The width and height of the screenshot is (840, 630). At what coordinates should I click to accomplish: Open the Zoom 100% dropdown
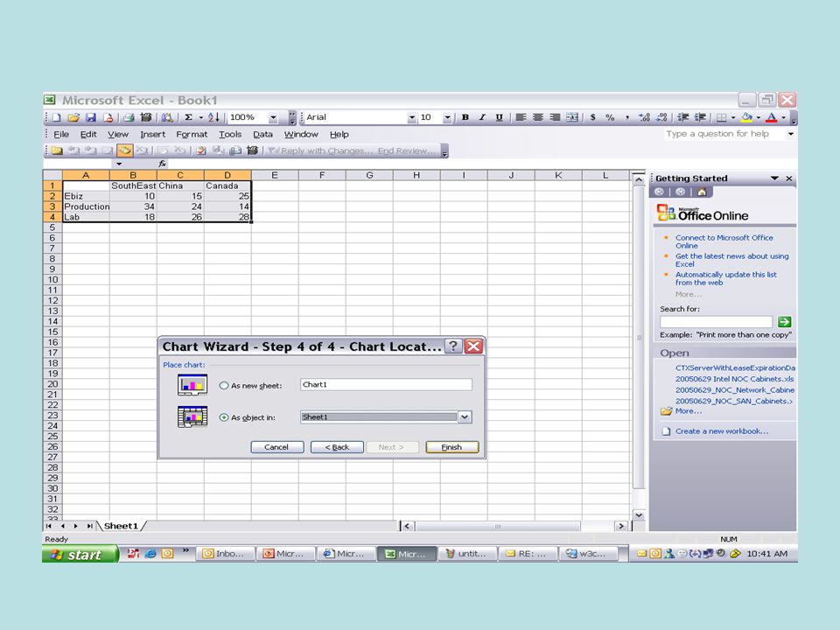273,117
